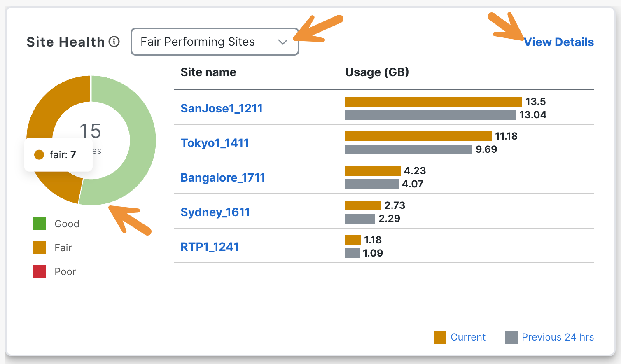This screenshot has width=621, height=364.
Task: Toggle the Previous 24 hrs gray swatch
Action: (511, 337)
